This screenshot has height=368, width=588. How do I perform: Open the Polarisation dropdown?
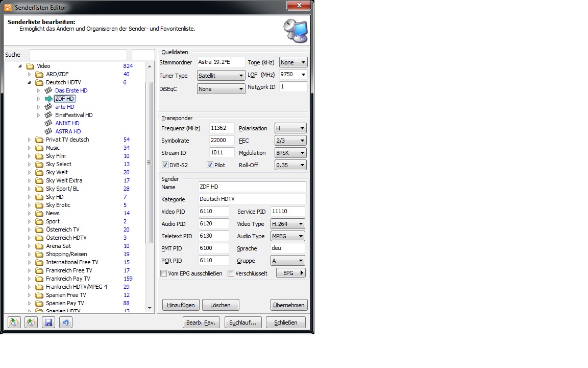(290, 128)
